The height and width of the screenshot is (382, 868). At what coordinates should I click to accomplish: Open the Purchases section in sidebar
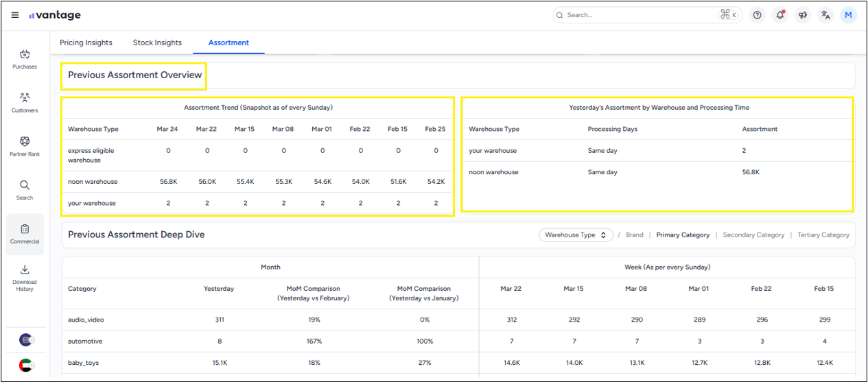25,59
